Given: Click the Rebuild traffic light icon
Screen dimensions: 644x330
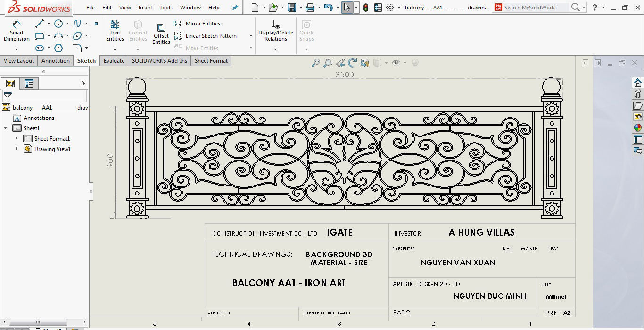Looking at the screenshot, I should click(x=366, y=8).
